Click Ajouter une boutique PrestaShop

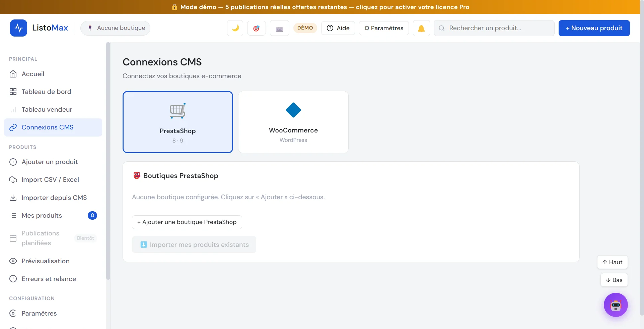pyautogui.click(x=187, y=222)
